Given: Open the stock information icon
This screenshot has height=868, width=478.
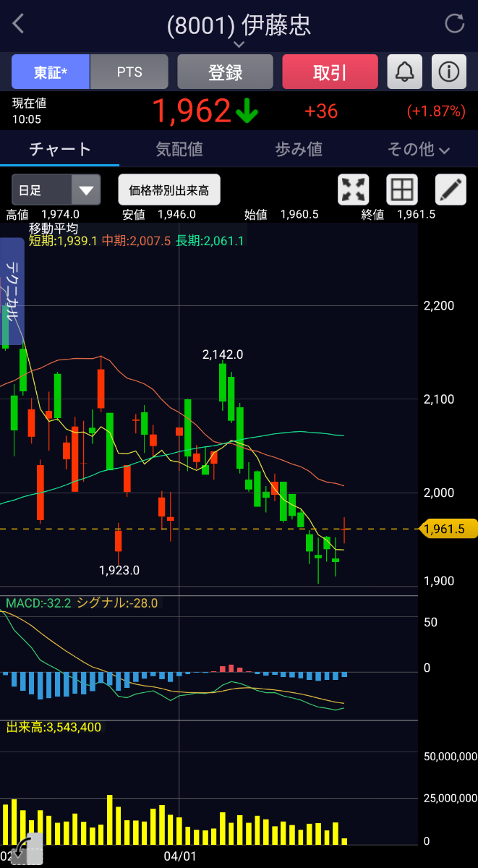Looking at the screenshot, I should click(x=449, y=72).
